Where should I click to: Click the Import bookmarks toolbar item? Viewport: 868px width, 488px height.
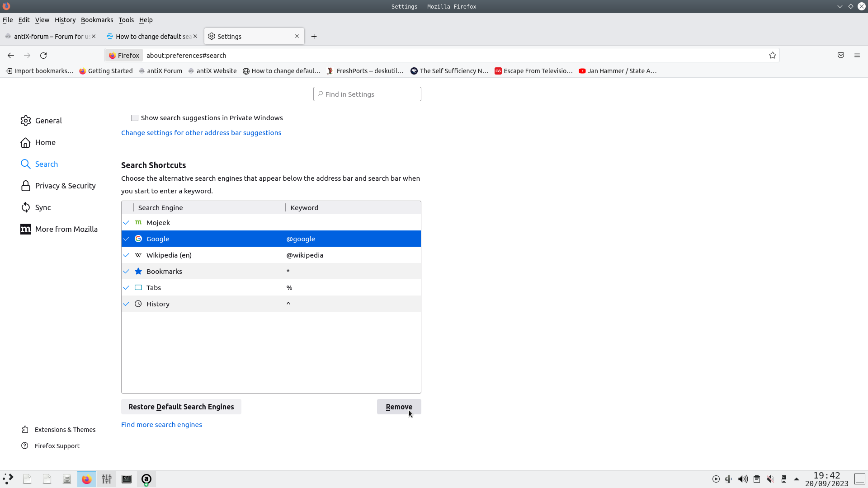point(40,71)
